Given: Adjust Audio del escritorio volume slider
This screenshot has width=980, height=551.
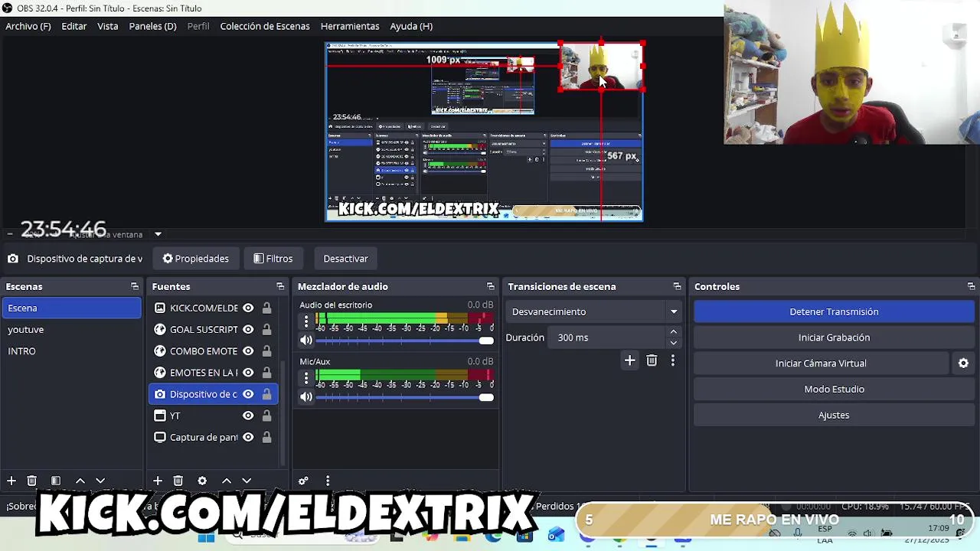Looking at the screenshot, I should click(x=405, y=341).
